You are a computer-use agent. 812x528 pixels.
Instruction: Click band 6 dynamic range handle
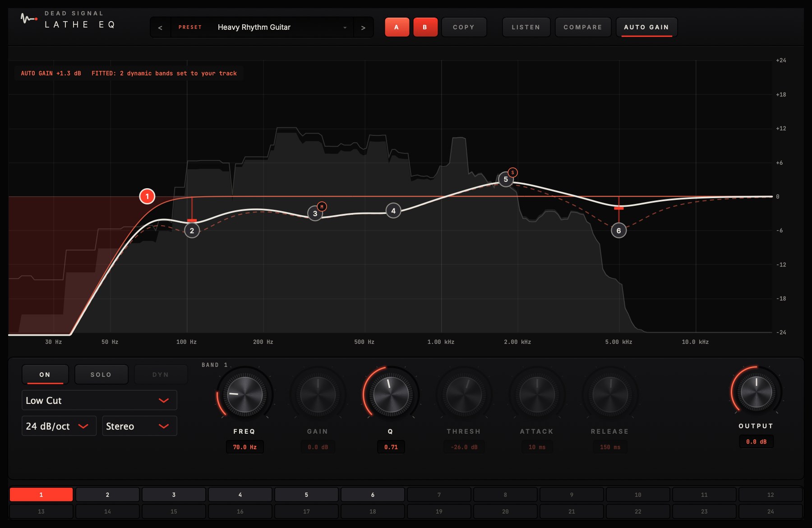[x=618, y=208]
